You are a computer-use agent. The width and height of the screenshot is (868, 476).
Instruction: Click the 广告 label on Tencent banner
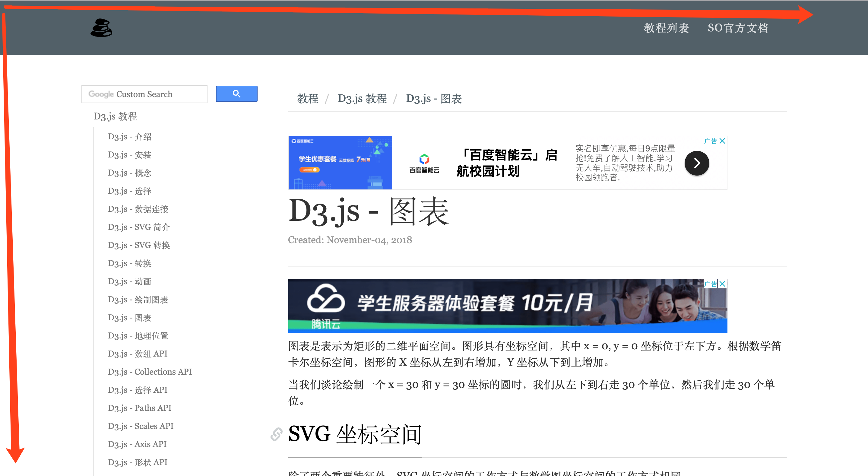click(710, 284)
